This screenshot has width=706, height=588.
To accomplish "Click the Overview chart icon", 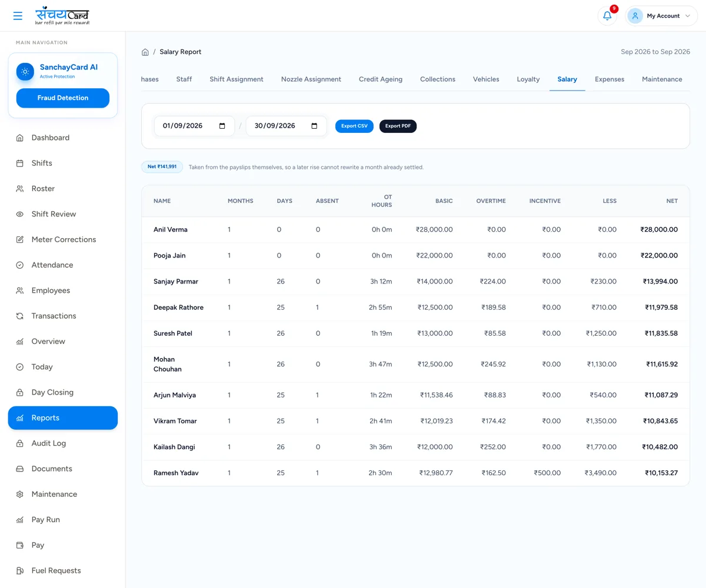I will point(19,342).
